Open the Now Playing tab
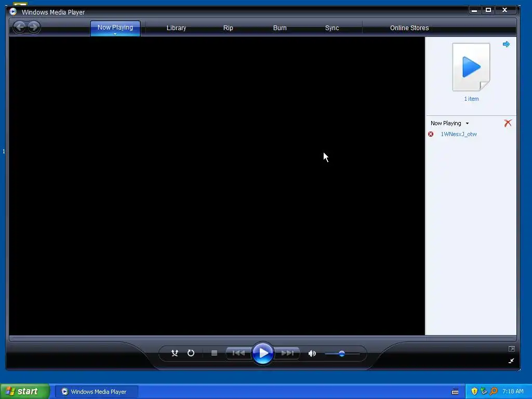 point(115,28)
